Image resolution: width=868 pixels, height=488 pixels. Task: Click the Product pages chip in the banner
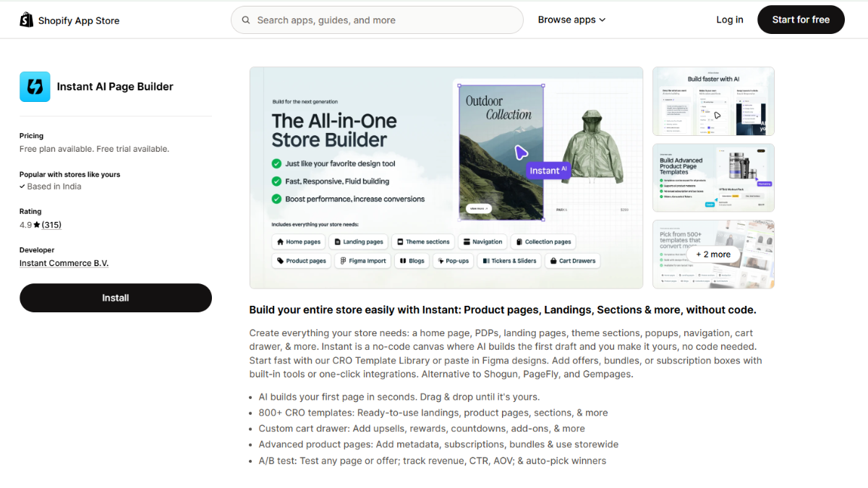click(x=302, y=261)
